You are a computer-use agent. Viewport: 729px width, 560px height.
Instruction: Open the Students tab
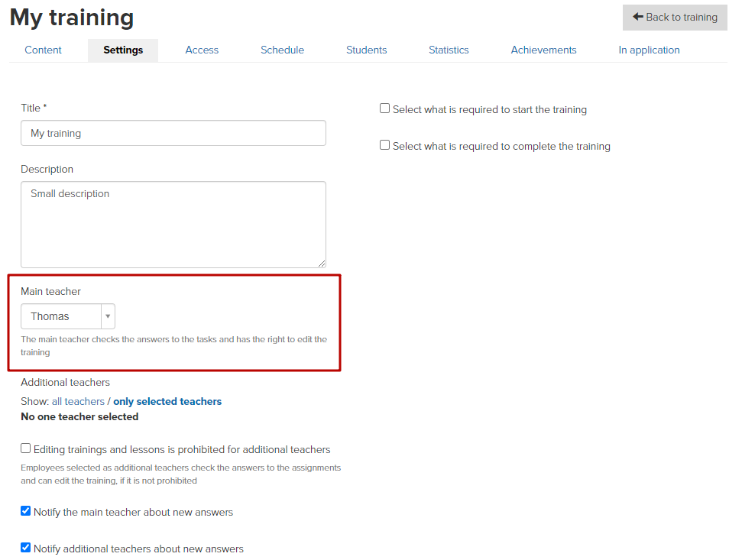(x=366, y=50)
